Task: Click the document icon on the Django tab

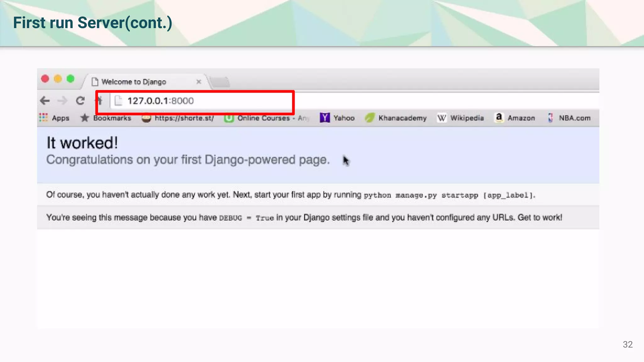Action: (x=95, y=82)
